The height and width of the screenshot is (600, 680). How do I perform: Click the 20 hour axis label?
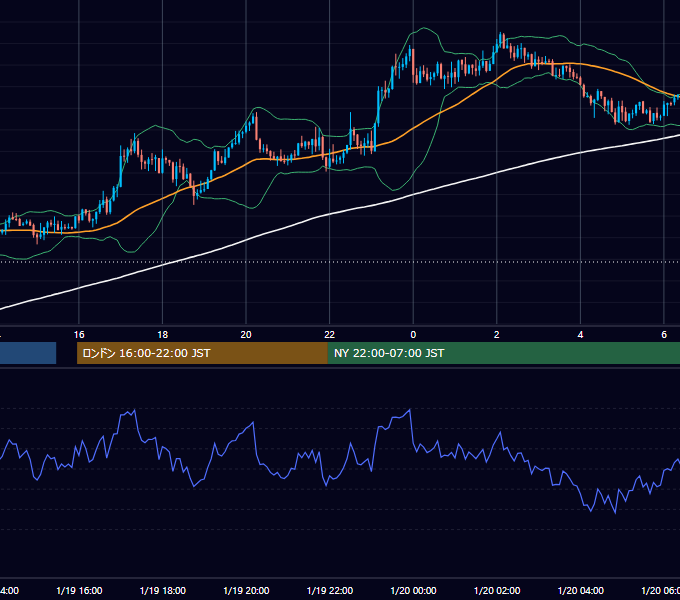pos(246,335)
